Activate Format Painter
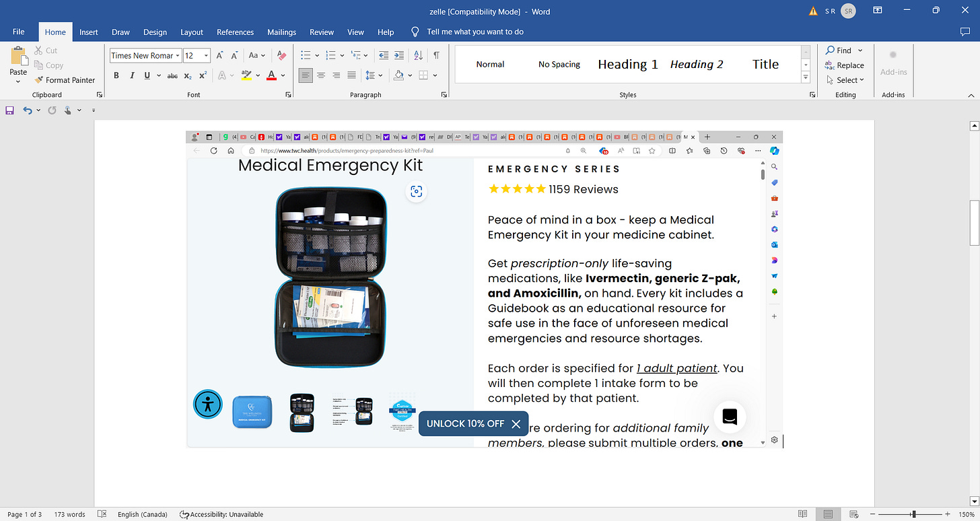Screen dimensions: 980x521 (65, 80)
